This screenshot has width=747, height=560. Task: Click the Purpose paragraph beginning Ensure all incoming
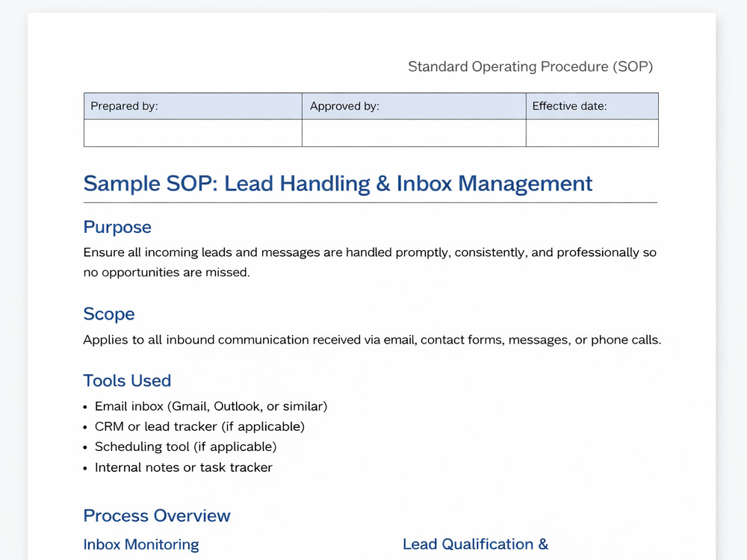[371, 262]
